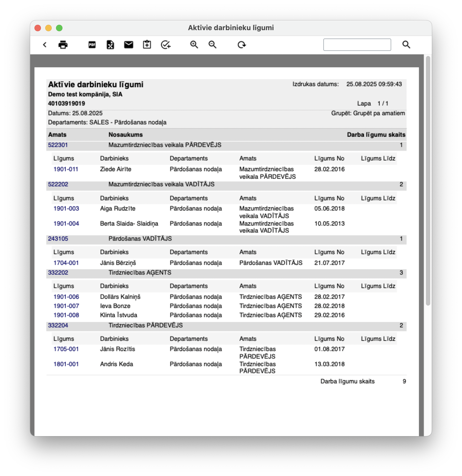
Task: Export the report to PDF
Action: tap(92, 45)
